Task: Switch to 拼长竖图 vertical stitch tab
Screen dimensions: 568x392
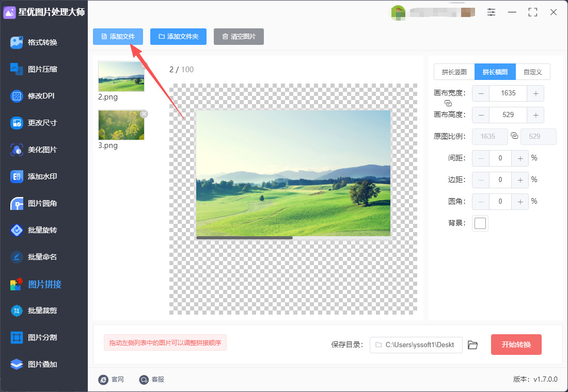Action: click(x=454, y=72)
